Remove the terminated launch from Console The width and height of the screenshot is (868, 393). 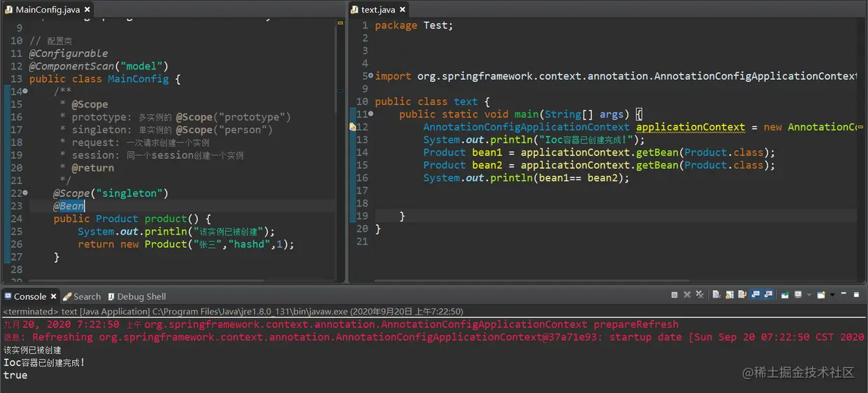687,295
